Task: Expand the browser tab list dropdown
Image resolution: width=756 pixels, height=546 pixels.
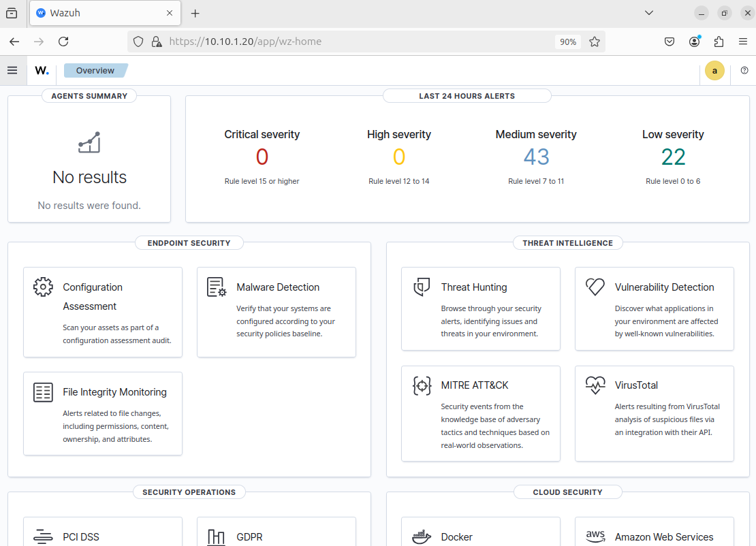Action: 649,13
